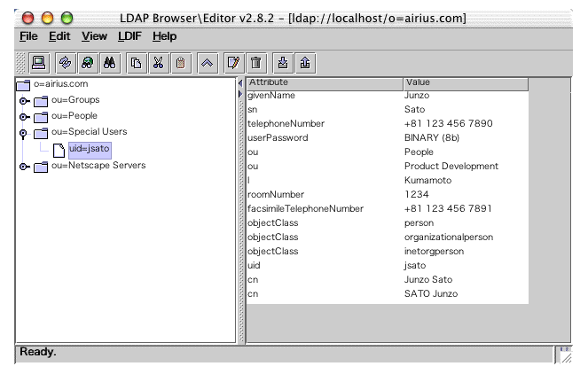Click the trash can Delete toolbar icon
This screenshot has height=374, width=588.
256,63
